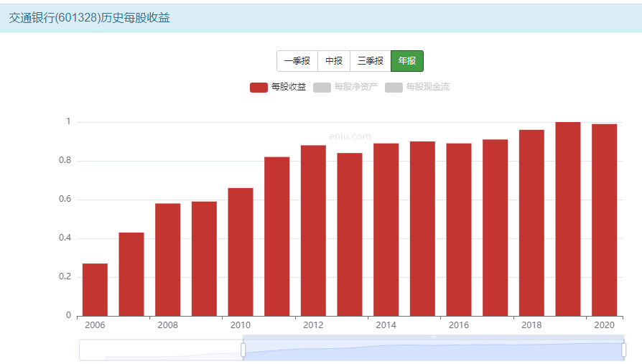Click the 2018 bar in the chart
The width and height of the screenshot is (642, 364).
531,223
